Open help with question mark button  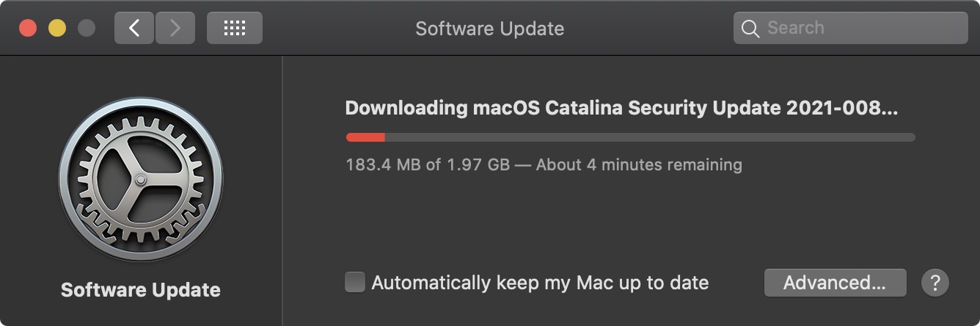[935, 283]
